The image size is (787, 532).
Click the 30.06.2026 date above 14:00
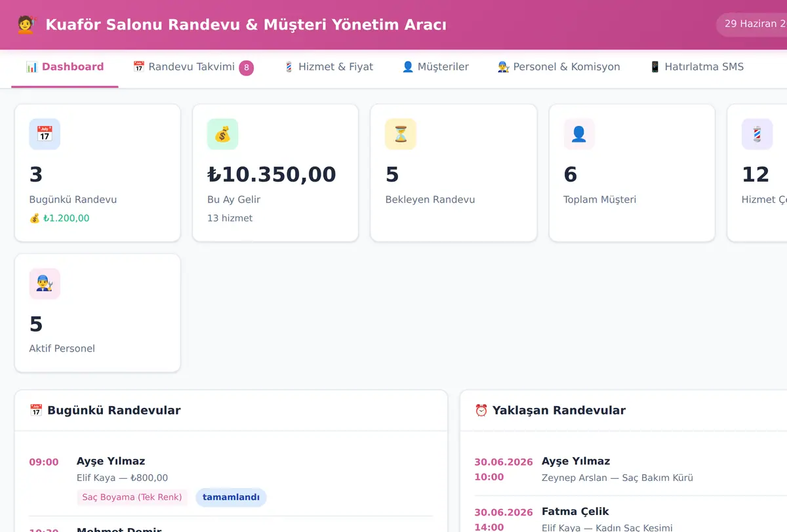point(504,512)
